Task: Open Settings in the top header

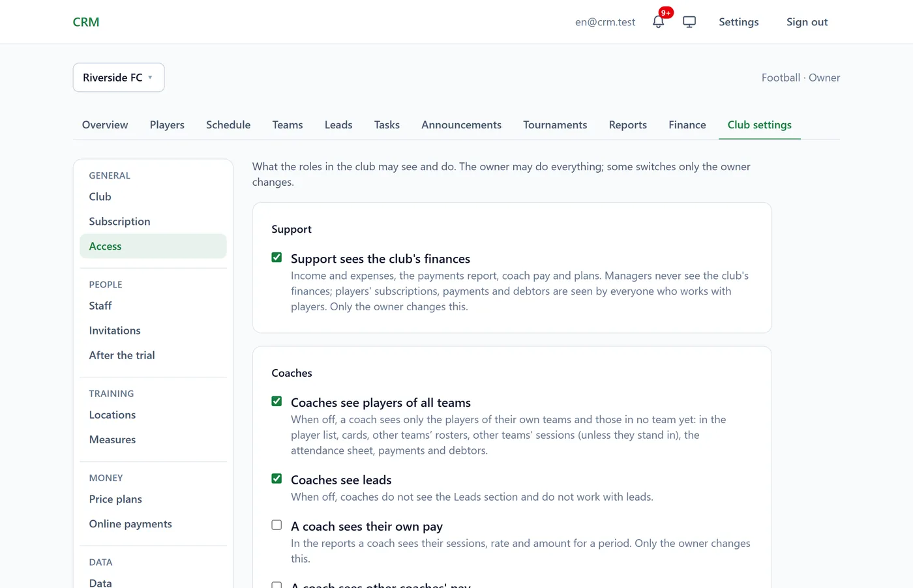Action: tap(739, 22)
